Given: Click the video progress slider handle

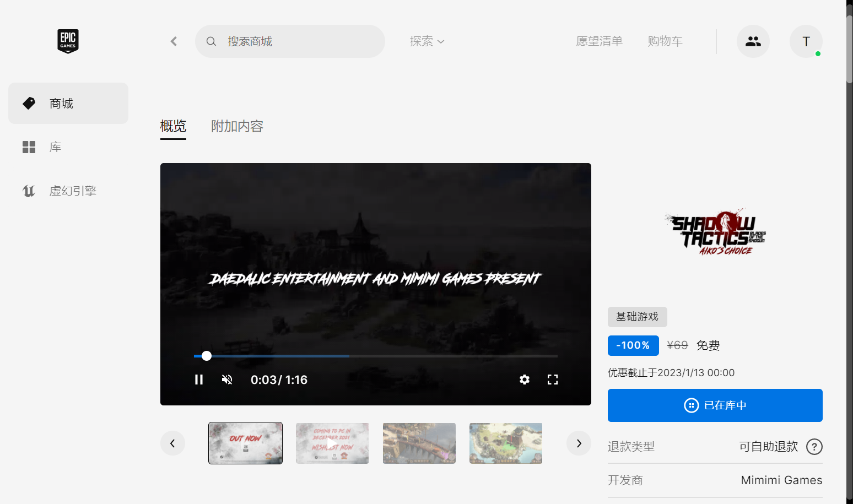Looking at the screenshot, I should [x=207, y=356].
